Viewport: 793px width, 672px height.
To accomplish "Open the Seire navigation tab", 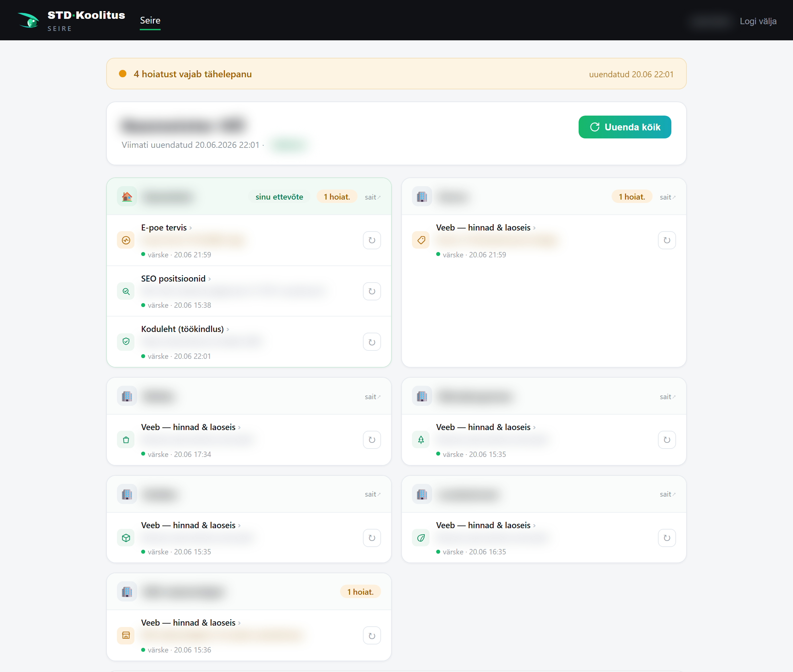I will (150, 20).
